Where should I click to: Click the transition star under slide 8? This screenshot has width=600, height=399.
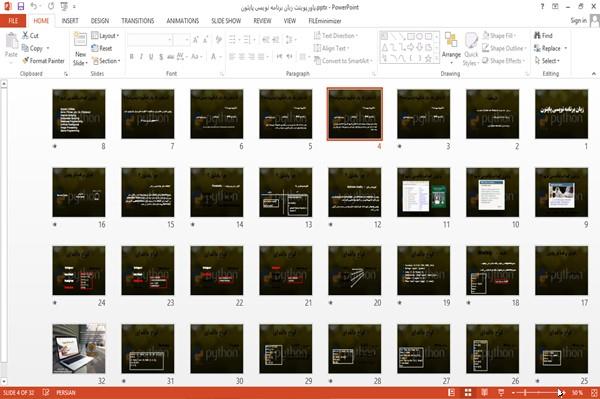55,146
